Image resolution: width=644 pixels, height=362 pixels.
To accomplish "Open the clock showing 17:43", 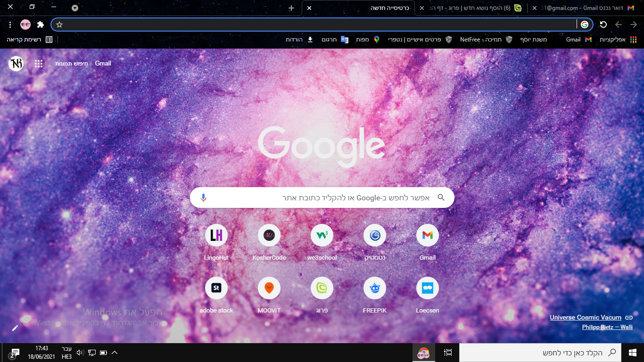I will click(41, 353).
